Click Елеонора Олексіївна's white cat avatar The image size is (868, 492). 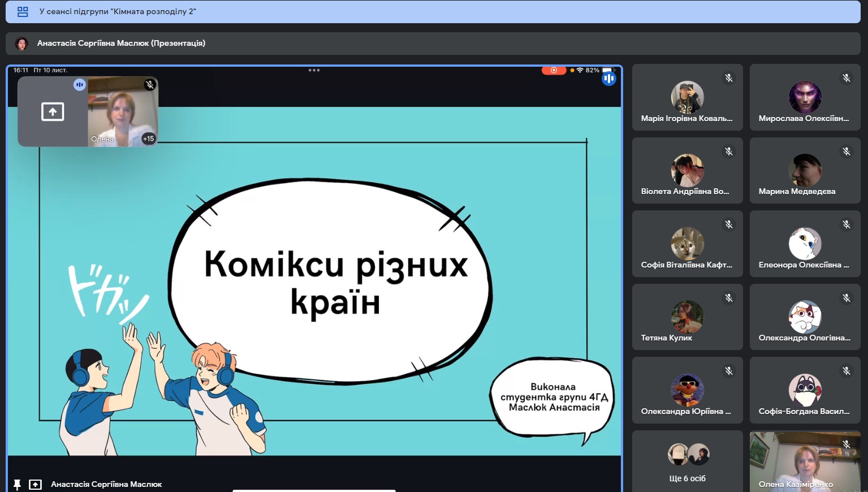pyautogui.click(x=805, y=243)
